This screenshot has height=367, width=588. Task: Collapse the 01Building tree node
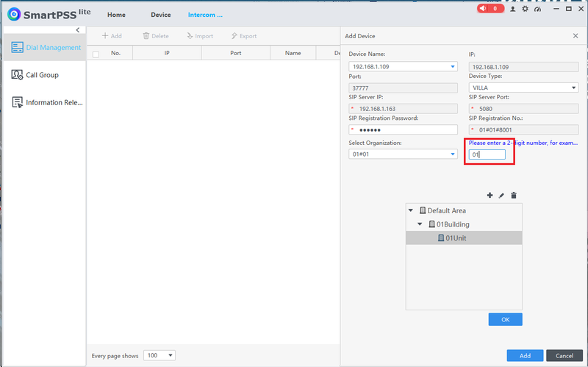[x=420, y=224]
